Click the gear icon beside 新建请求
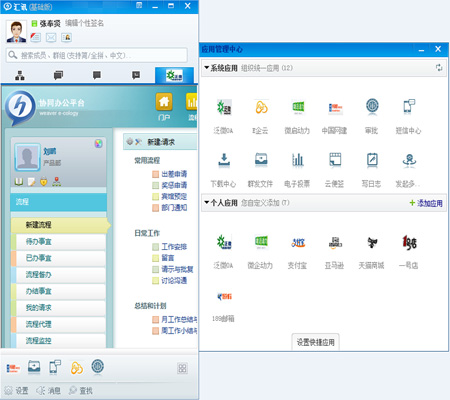 tap(130, 142)
